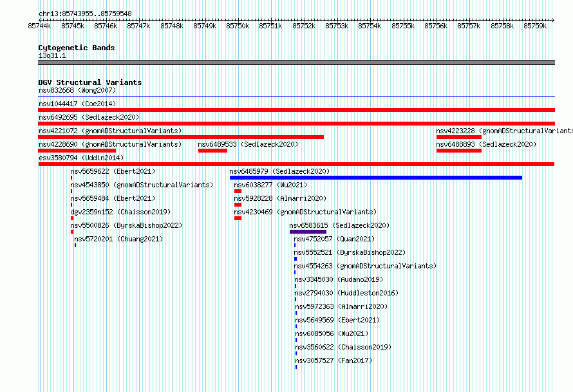The height and width of the screenshot is (392, 573).
Task: Select nsv3560622 (Chaisson2019) label
Action: 343,347
